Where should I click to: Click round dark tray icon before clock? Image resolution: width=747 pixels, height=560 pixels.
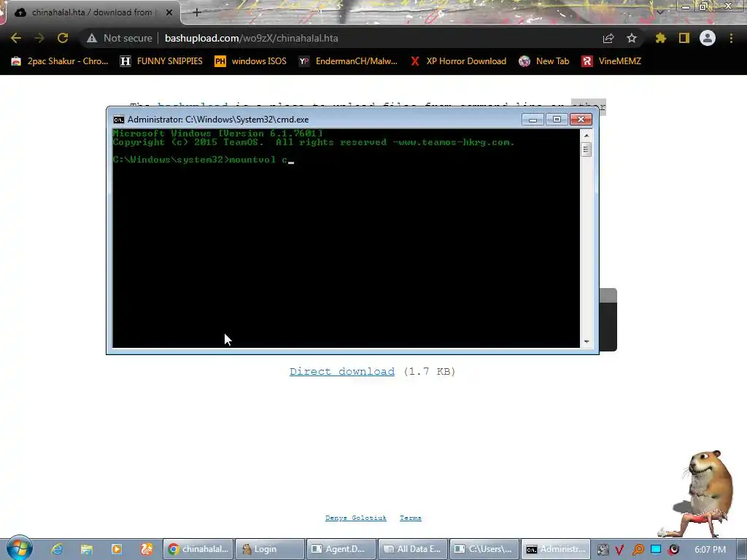674,550
